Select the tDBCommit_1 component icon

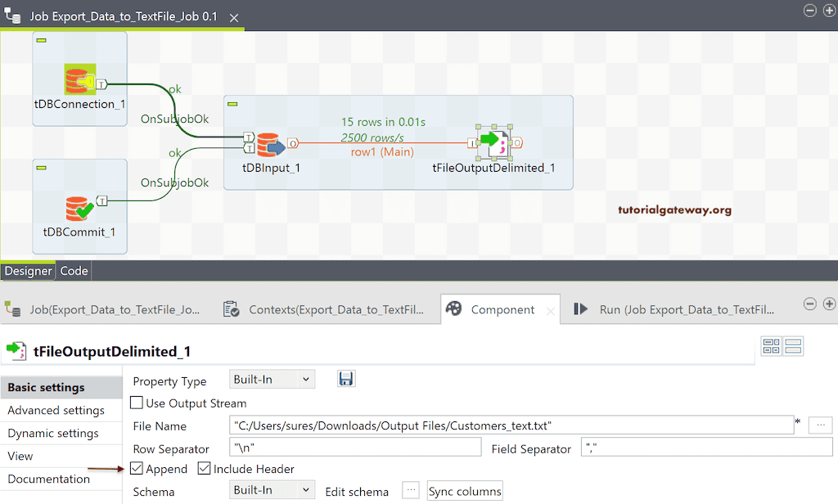[78, 209]
